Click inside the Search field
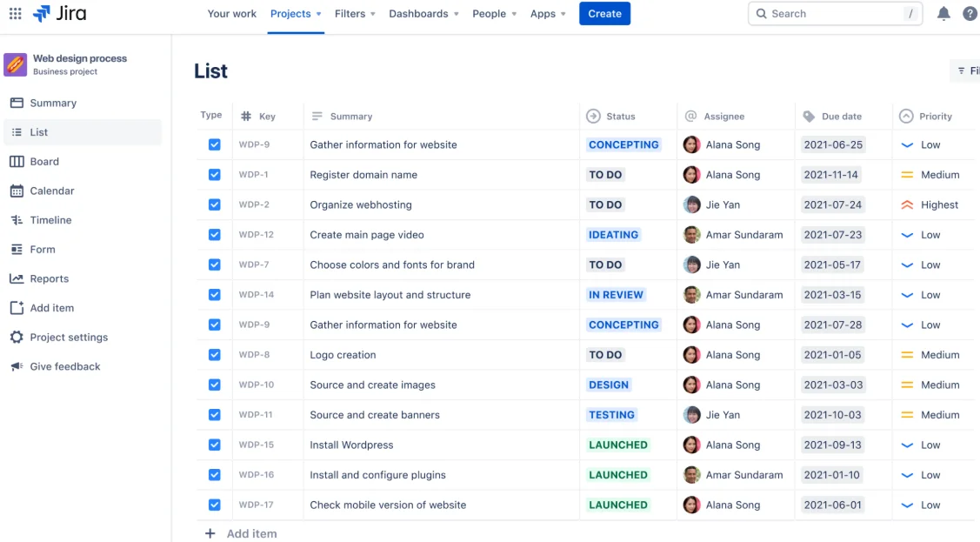This screenshot has width=980, height=542. coord(835,13)
